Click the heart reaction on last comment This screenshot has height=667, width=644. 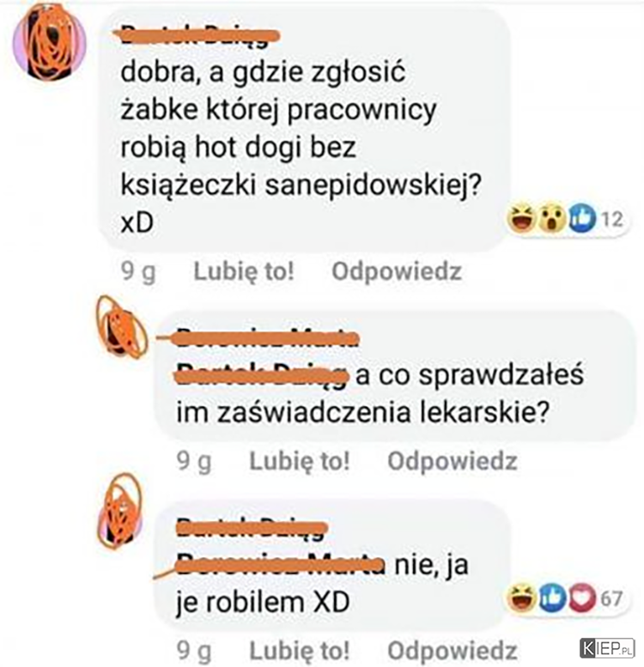pos(582,597)
